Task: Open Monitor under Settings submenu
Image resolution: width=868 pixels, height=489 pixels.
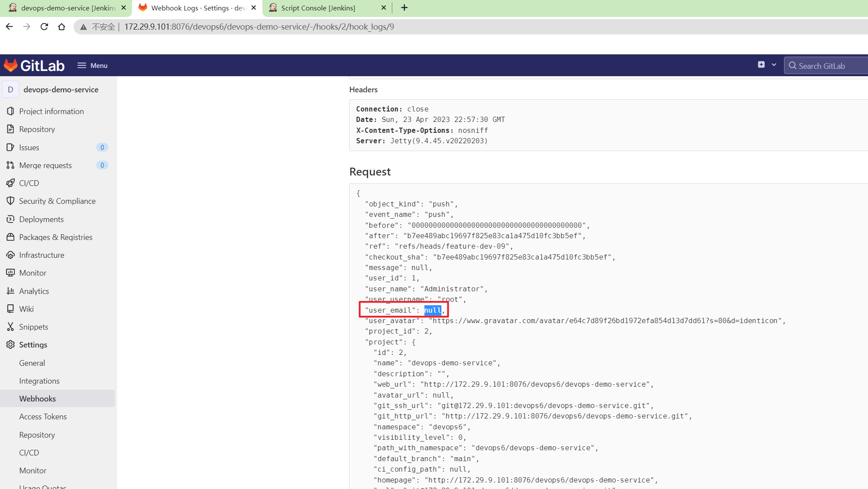Action: 33,471
